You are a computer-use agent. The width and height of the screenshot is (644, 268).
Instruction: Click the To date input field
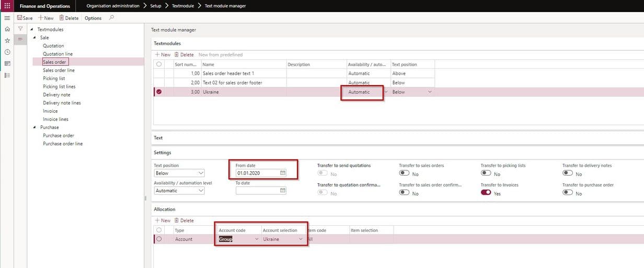(x=257, y=191)
